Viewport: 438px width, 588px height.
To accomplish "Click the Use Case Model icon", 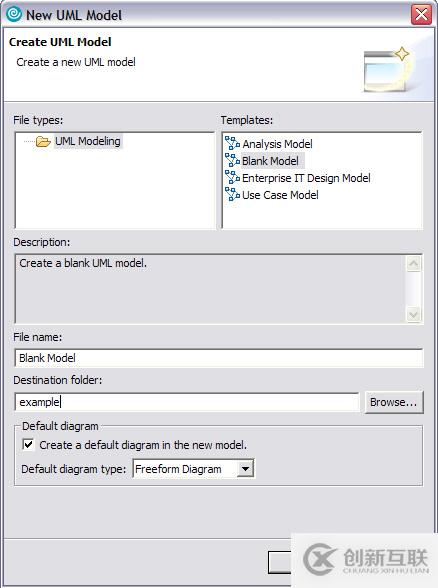I will tap(232, 194).
